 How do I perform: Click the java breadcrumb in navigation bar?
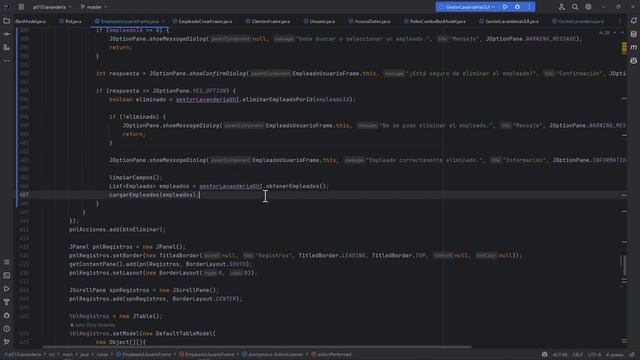point(84,355)
